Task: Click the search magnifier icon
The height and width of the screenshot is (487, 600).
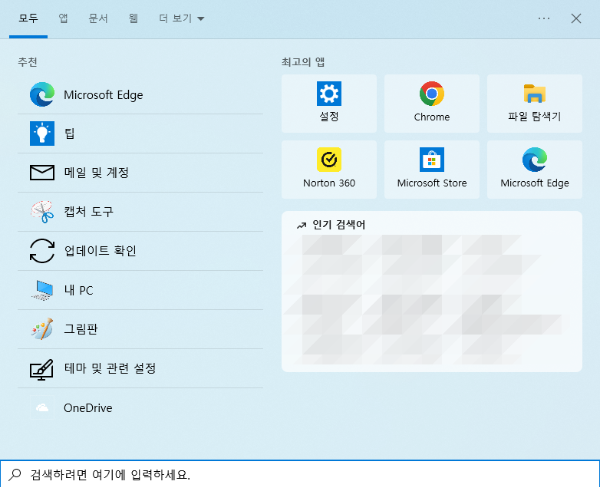Action: click(x=15, y=474)
